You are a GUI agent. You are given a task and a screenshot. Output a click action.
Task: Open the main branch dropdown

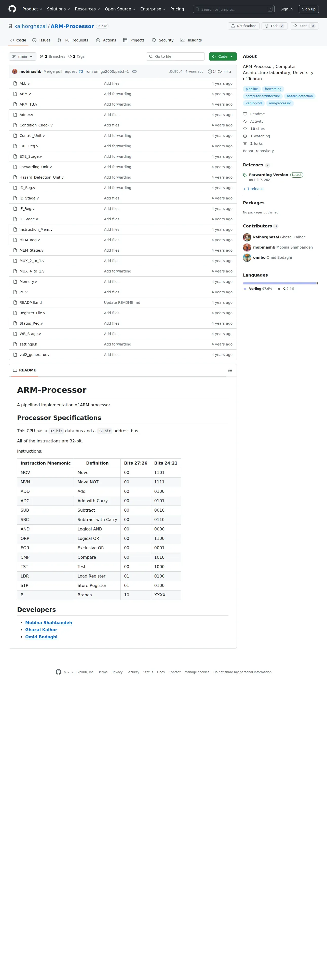(x=22, y=57)
